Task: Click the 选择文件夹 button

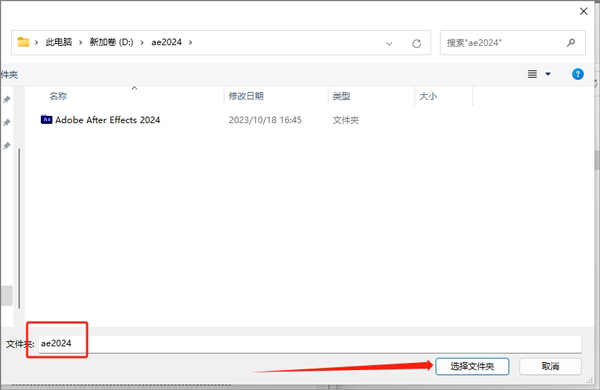Action: click(472, 366)
